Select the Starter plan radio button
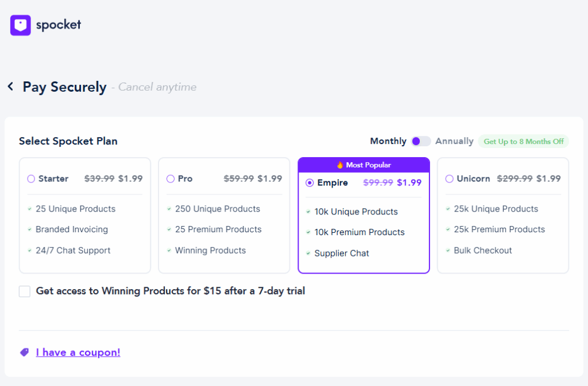Viewport: 588px width, 386px height. (x=31, y=179)
